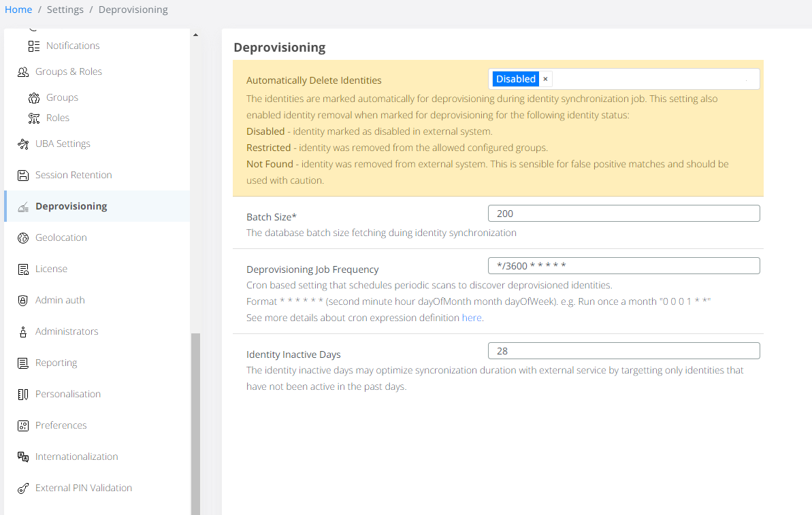Remove the Disabled tag with x
Screen dimensions: 812x515
pyautogui.click(x=545, y=79)
